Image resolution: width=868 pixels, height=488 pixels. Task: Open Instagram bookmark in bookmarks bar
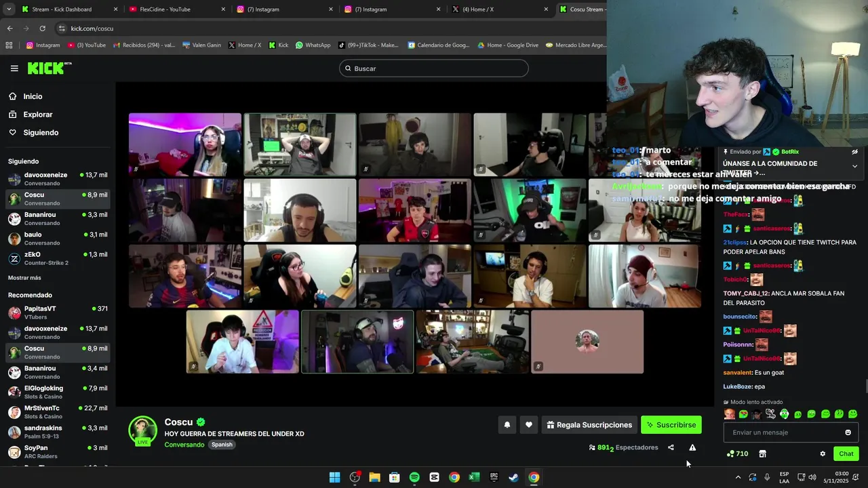pos(43,45)
